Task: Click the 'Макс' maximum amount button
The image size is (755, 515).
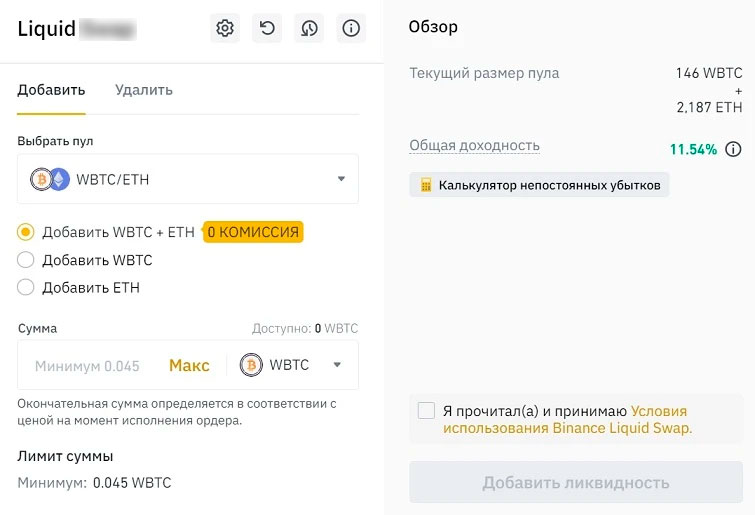Action: click(189, 365)
